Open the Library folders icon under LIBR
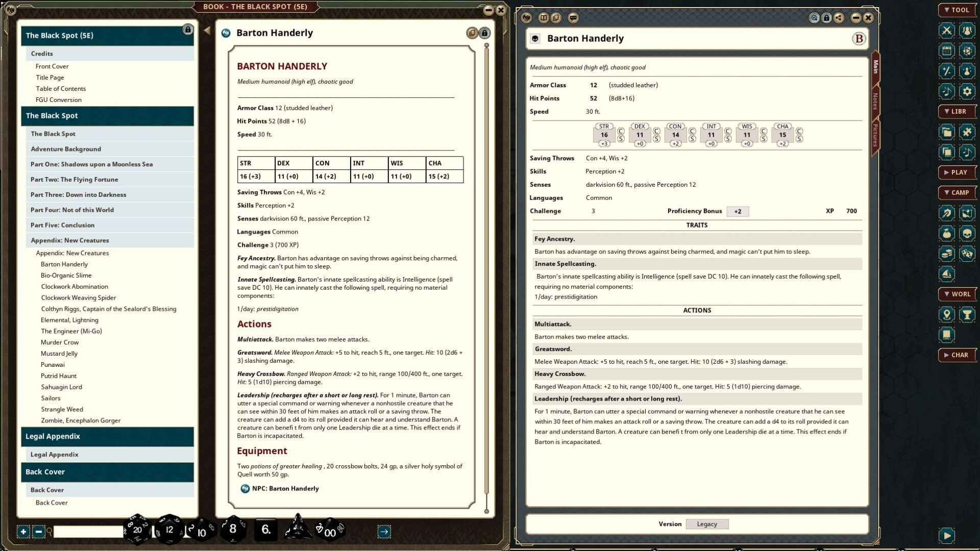This screenshot has height=551, width=980. [947, 132]
